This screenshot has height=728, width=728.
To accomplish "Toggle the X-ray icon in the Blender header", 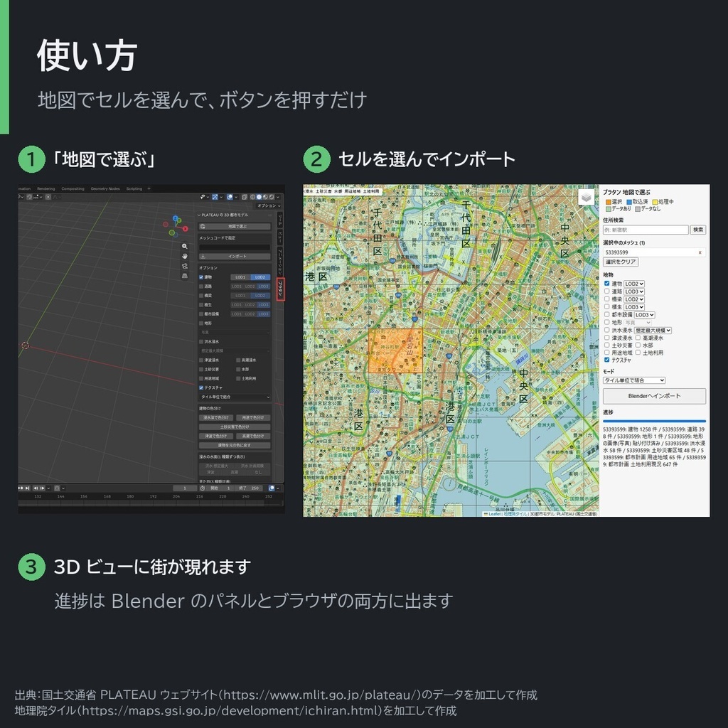I will tap(245, 197).
